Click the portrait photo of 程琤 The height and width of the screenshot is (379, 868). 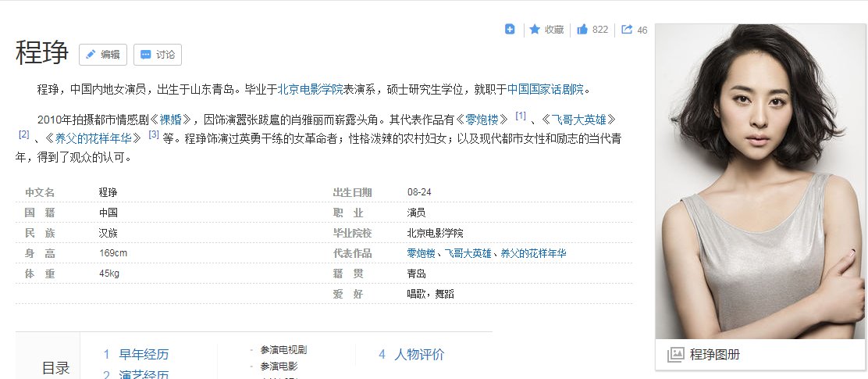760,181
